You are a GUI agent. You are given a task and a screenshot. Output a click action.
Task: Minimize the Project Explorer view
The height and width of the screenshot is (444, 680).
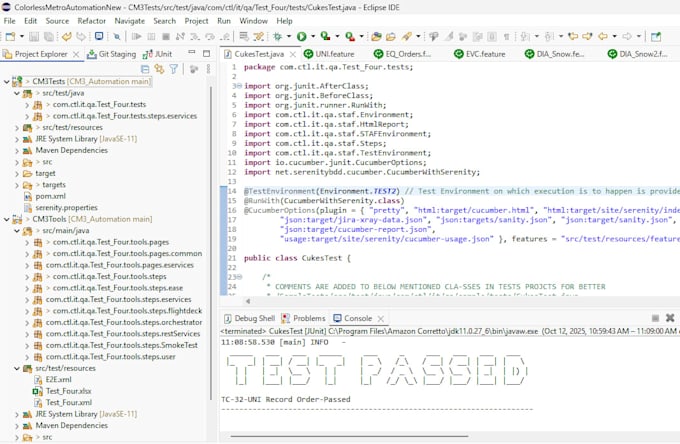(192, 53)
